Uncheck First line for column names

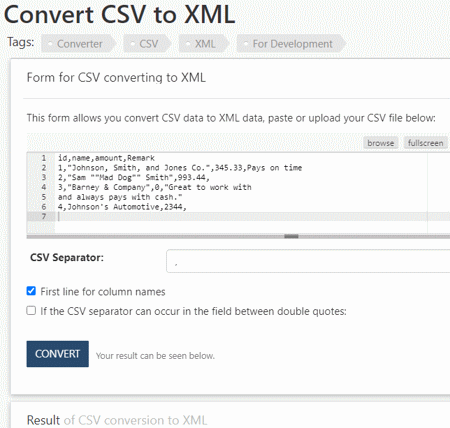tap(31, 291)
